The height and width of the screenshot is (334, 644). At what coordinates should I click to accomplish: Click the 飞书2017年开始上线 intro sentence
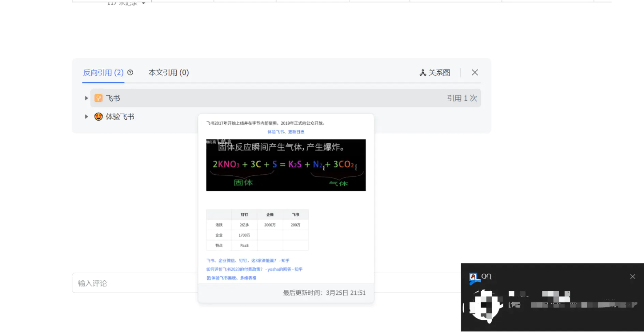pyautogui.click(x=266, y=123)
